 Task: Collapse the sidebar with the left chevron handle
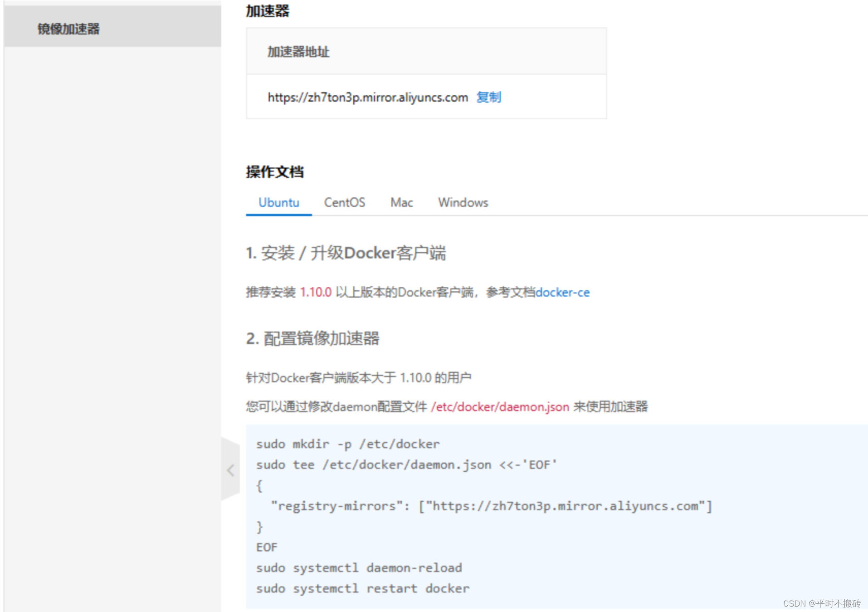point(230,470)
